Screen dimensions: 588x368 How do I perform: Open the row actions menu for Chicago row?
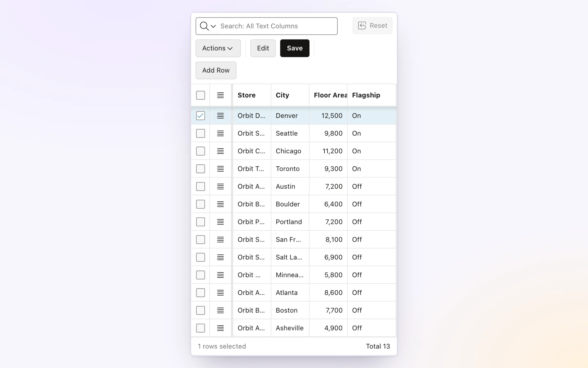220,151
